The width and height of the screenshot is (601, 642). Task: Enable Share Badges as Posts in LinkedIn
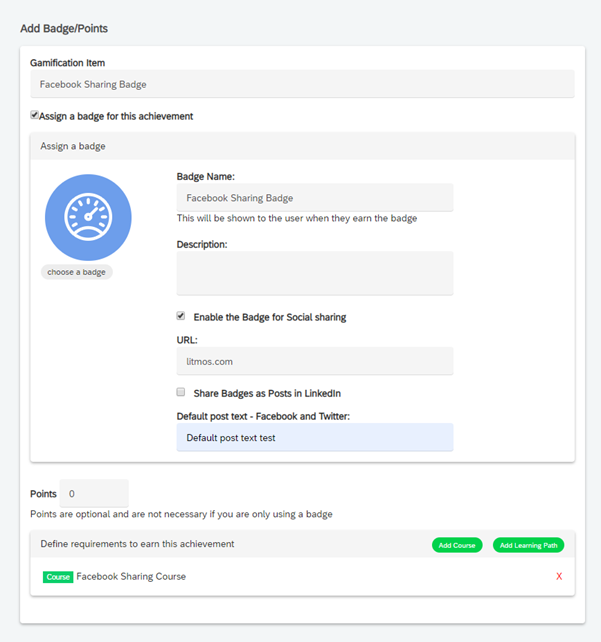[x=181, y=392]
